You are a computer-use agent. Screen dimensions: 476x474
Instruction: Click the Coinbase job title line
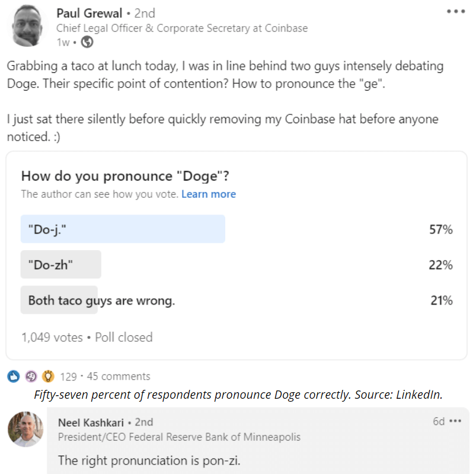181,28
